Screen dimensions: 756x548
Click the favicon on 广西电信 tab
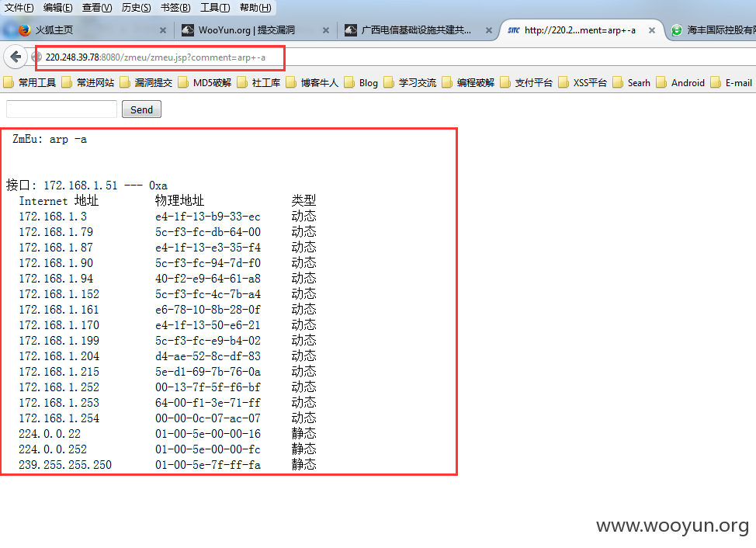(351, 29)
